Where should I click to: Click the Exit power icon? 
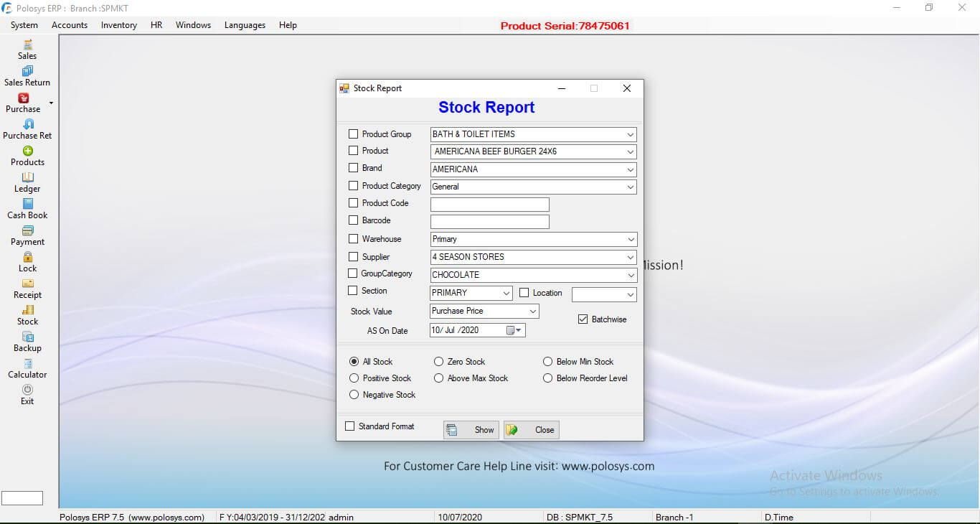27,390
